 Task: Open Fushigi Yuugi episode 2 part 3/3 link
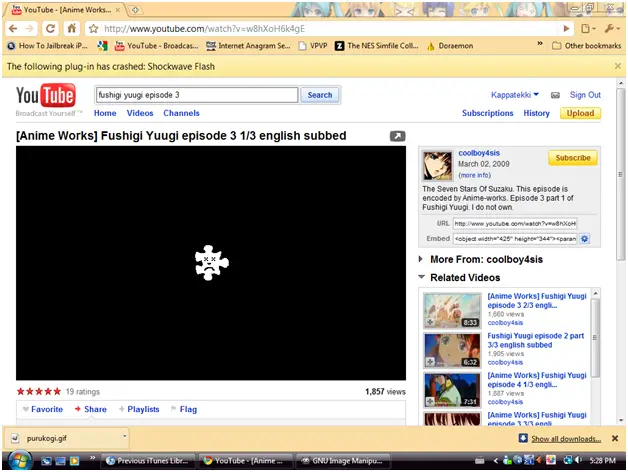pyautogui.click(x=535, y=340)
